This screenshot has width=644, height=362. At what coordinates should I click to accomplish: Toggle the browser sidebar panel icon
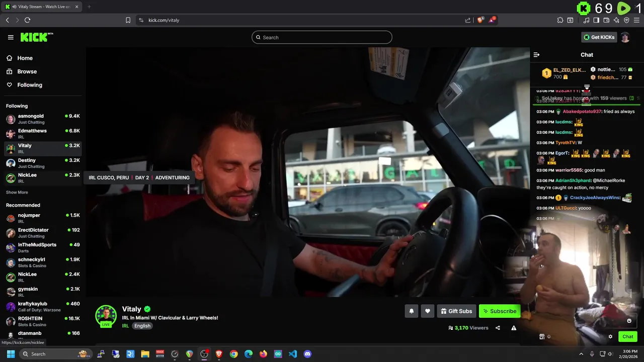596,20
